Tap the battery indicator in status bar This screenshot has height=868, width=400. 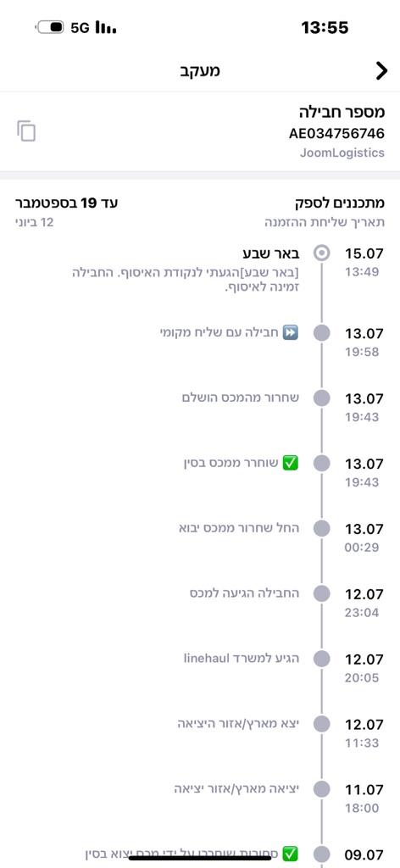pyautogui.click(x=50, y=26)
